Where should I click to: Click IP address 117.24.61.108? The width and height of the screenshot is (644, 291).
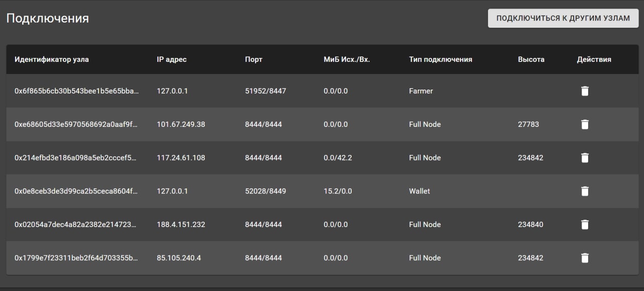[181, 158]
